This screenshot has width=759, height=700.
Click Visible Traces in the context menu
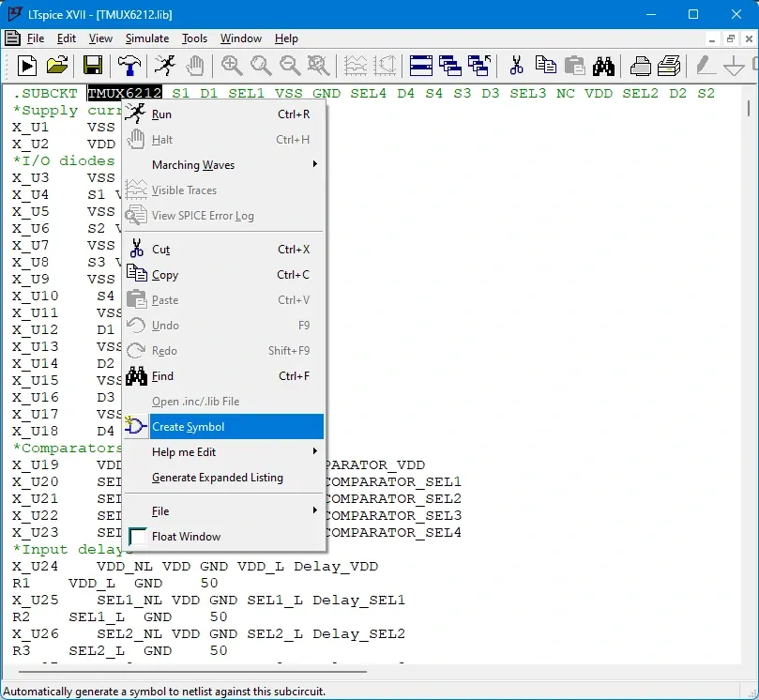(224, 190)
